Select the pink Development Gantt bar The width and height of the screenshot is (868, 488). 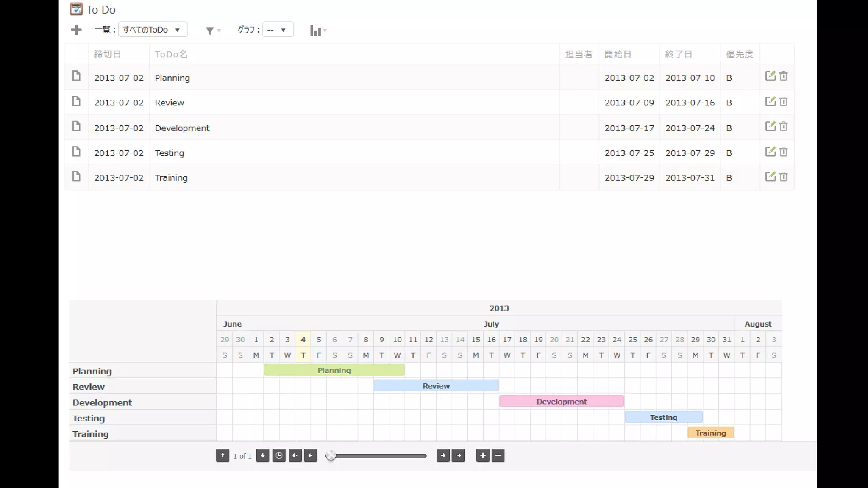[x=561, y=402]
